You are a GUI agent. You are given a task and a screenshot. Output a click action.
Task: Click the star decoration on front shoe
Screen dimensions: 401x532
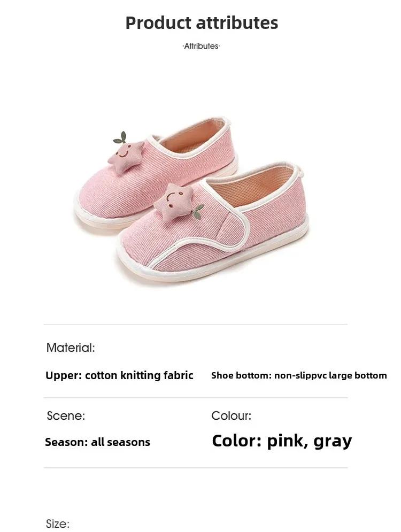(x=173, y=201)
